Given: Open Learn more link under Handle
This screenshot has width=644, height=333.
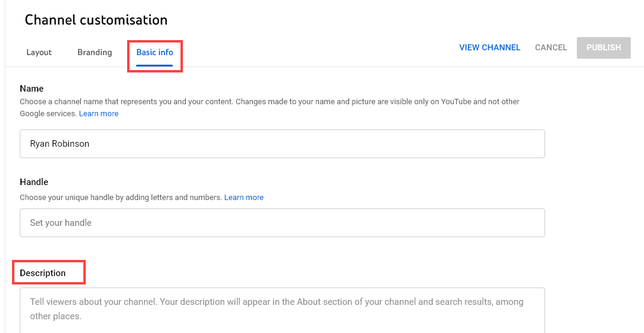Looking at the screenshot, I should [243, 197].
